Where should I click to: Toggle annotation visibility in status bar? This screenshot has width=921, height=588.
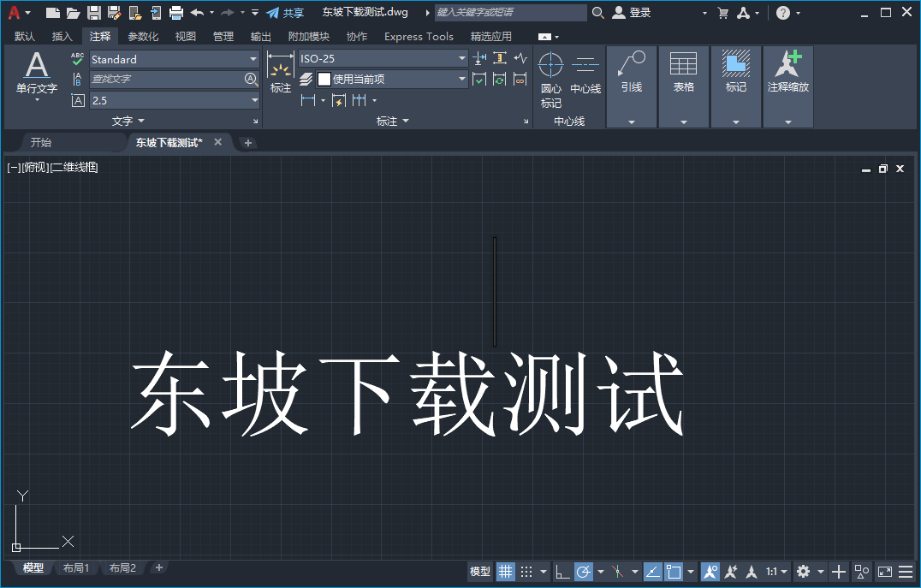tap(712, 571)
